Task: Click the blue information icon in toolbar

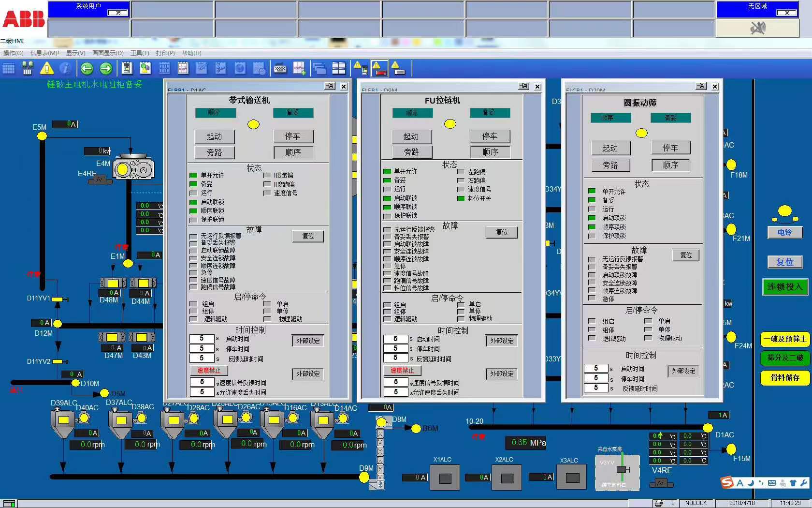Action: point(65,68)
